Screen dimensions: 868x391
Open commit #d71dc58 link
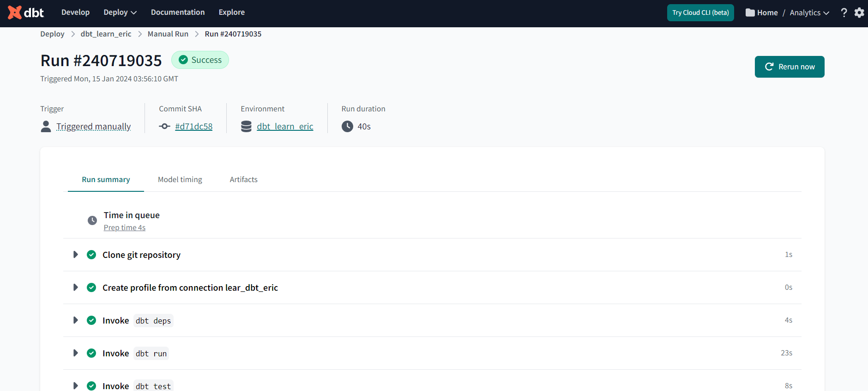pos(194,126)
